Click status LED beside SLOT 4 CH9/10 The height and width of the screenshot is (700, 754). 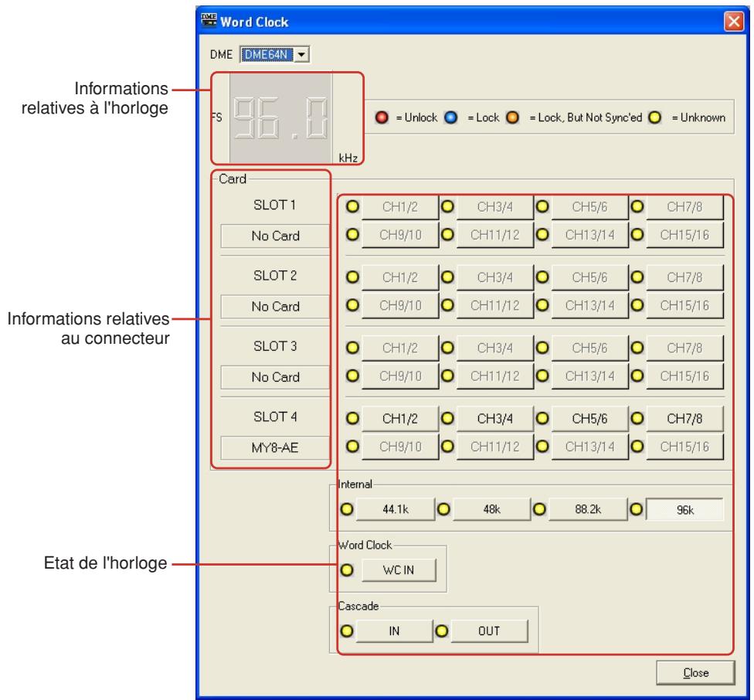(352, 446)
